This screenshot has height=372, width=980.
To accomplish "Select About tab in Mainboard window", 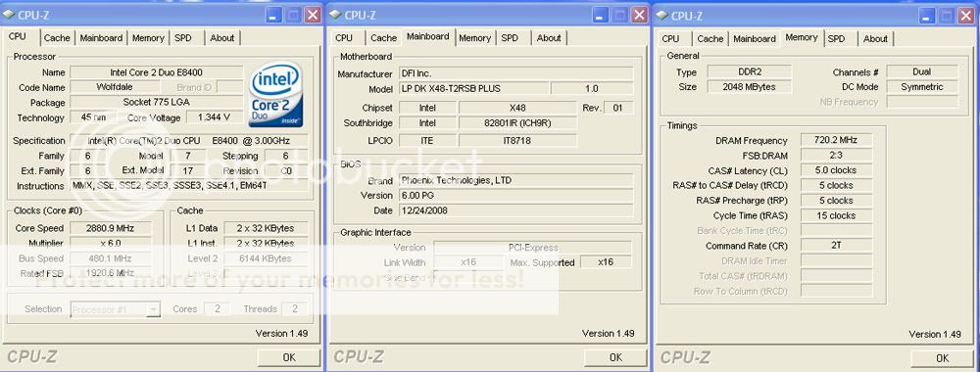I will click(x=549, y=38).
